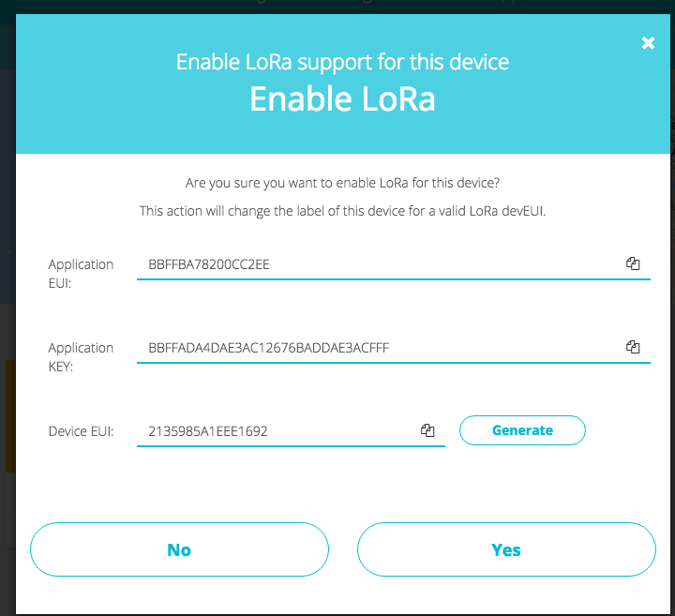Image resolution: width=675 pixels, height=616 pixels.
Task: Click the large Enable LoRa heading
Action: point(342,99)
